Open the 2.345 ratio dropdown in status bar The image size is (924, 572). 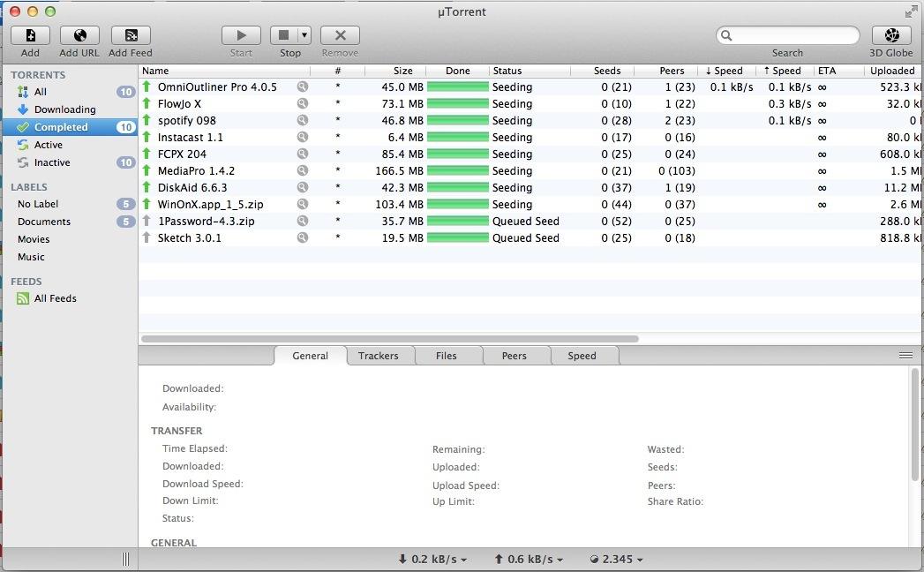click(x=616, y=559)
